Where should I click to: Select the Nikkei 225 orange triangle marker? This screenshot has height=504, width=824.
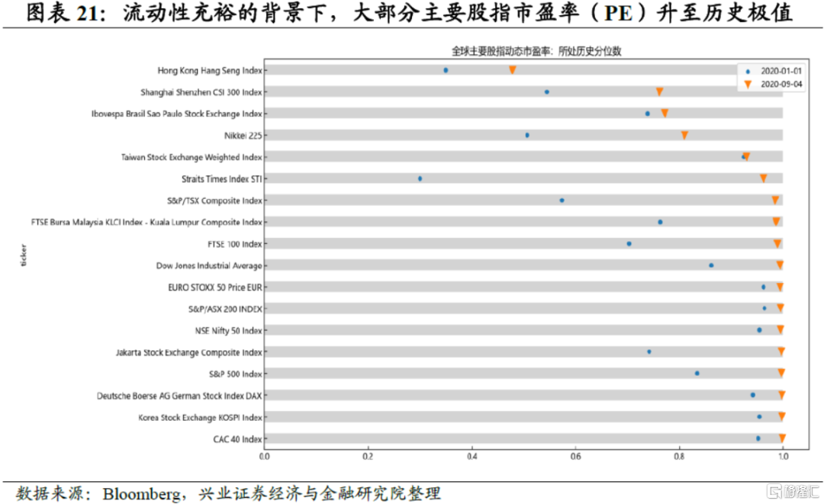(x=684, y=135)
